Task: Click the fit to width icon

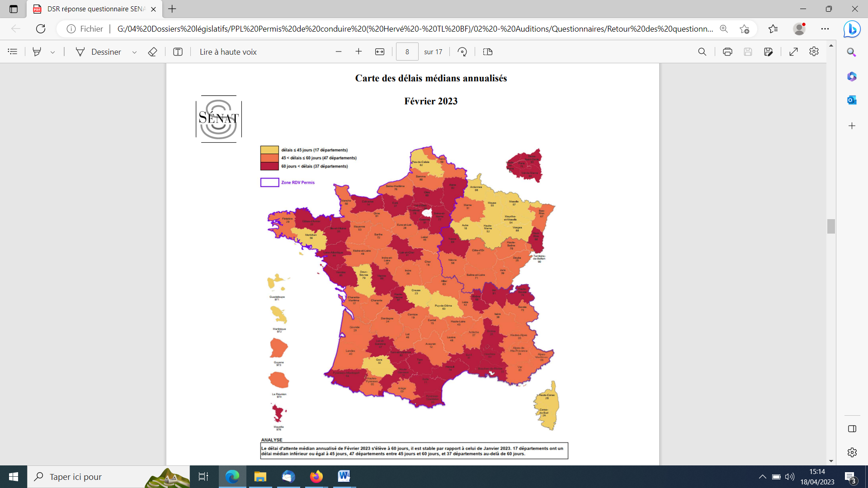Action: coord(380,52)
